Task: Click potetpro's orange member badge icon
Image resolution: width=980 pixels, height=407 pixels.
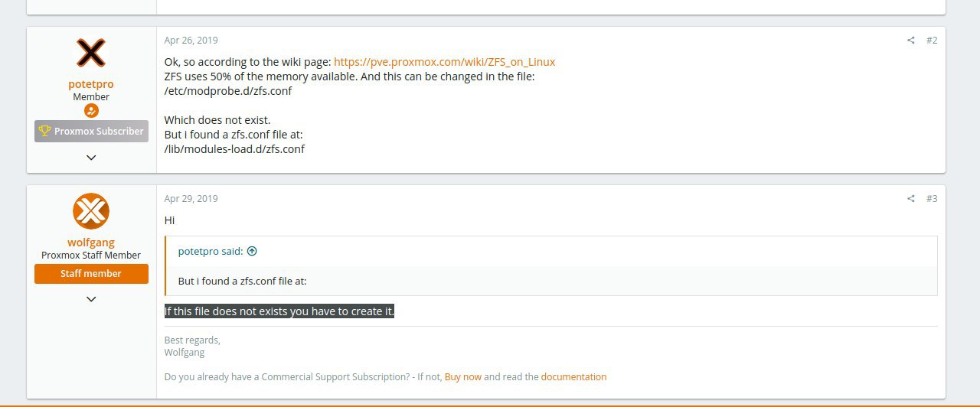Action: (91, 111)
